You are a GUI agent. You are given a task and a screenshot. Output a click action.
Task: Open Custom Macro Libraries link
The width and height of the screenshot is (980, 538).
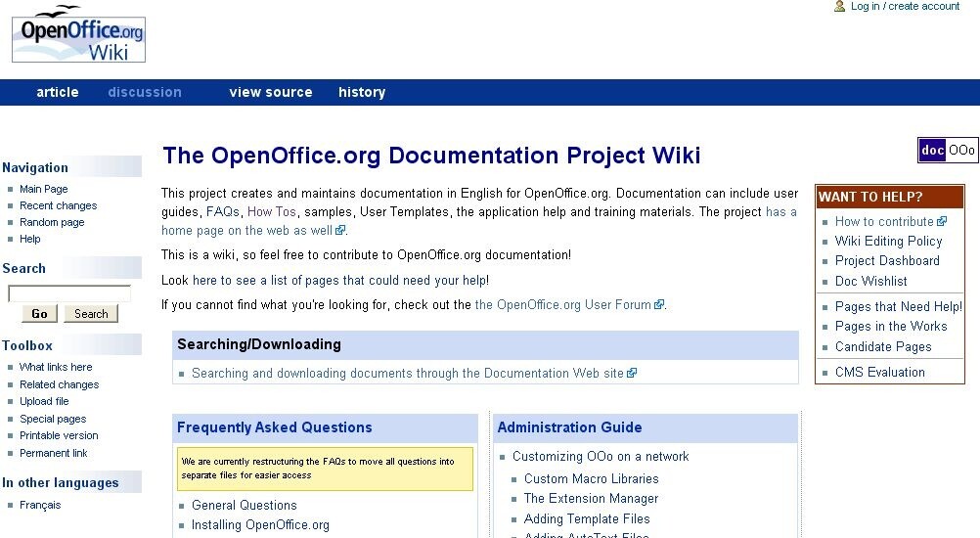[x=592, y=478]
